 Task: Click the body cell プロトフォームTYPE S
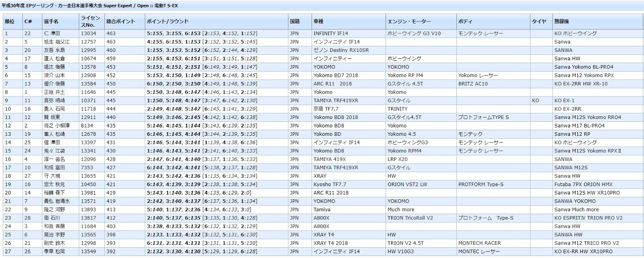[x=483, y=117]
